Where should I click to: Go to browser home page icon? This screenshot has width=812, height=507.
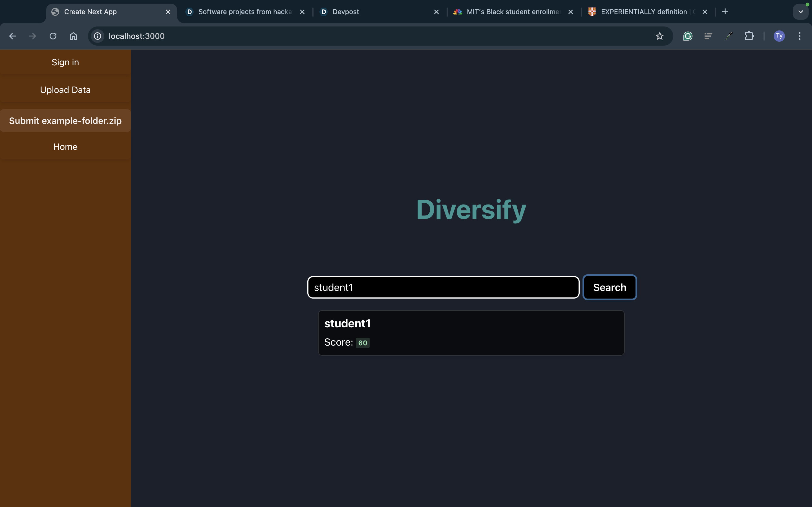(x=73, y=36)
